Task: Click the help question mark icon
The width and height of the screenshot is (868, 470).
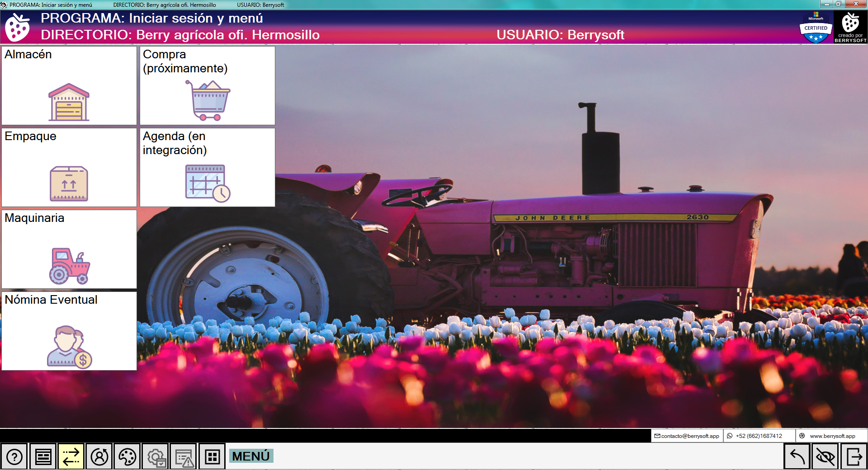Action: pos(15,456)
